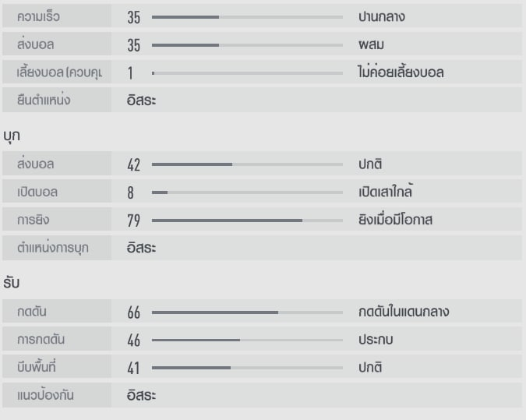Select the บุก section heading
526x420 pixels.
pyautogui.click(x=11, y=135)
